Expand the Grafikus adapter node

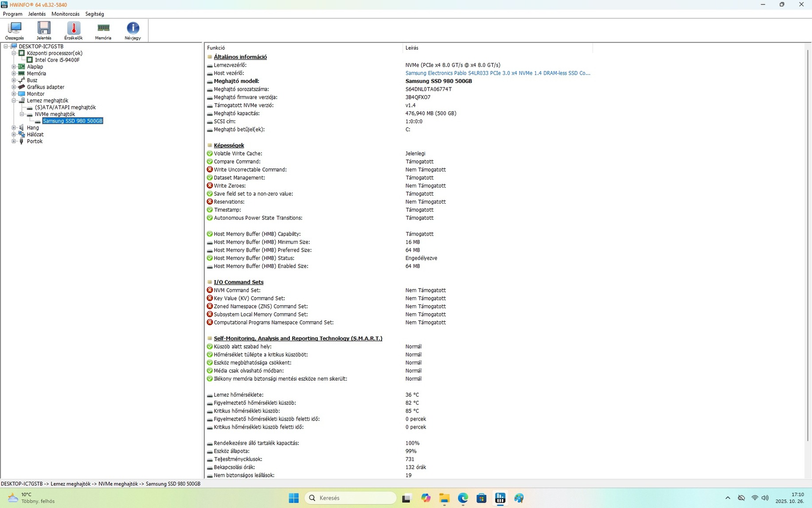point(14,87)
